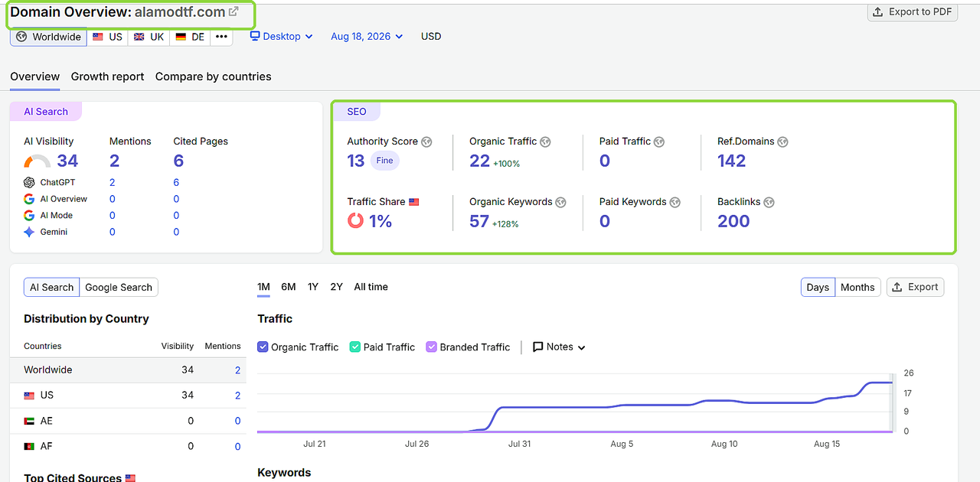Click the Organic Keywords info globe icon

coord(560,202)
